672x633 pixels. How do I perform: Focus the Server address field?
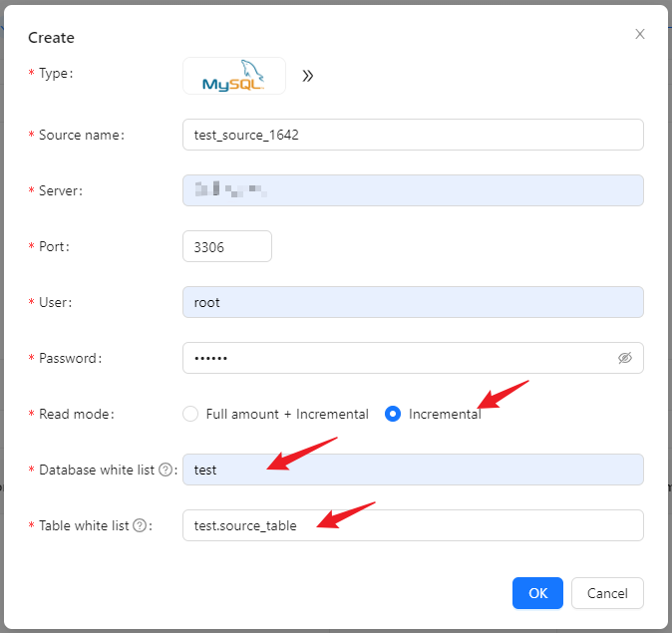(413, 190)
